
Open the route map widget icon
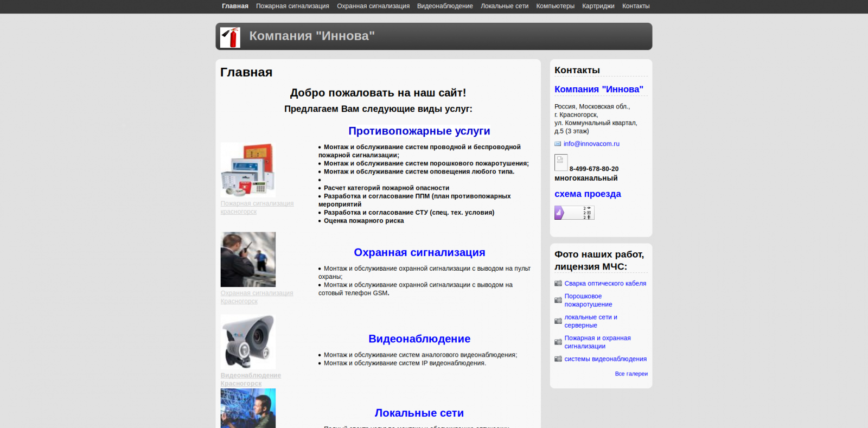[x=574, y=213]
